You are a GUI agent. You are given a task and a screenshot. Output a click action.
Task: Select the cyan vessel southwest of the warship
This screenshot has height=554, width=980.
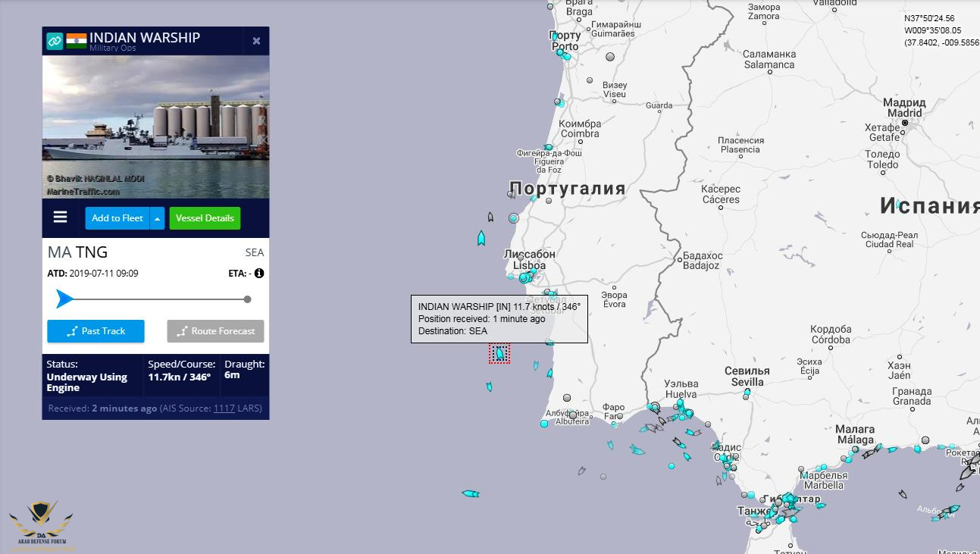490,387
